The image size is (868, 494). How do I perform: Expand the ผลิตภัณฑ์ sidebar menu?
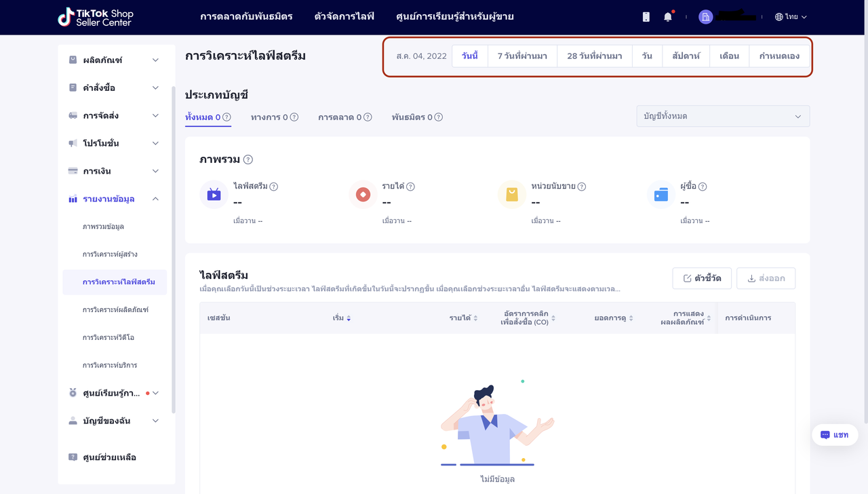114,60
